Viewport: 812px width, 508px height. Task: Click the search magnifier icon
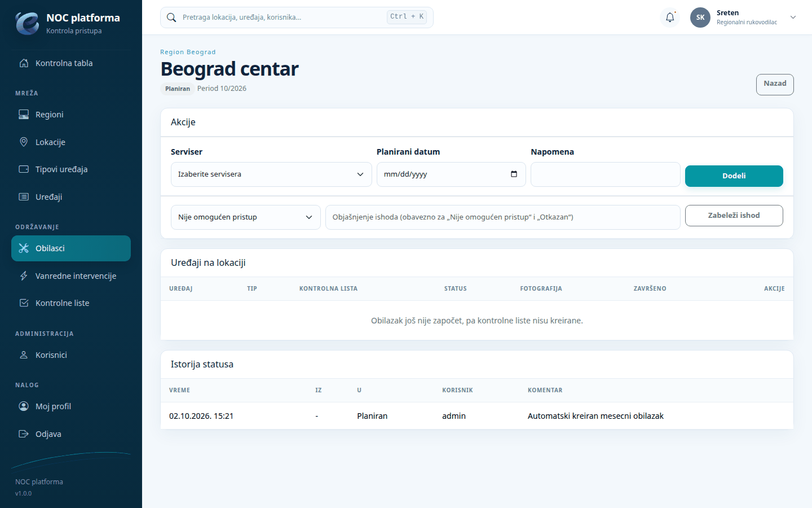click(171, 17)
